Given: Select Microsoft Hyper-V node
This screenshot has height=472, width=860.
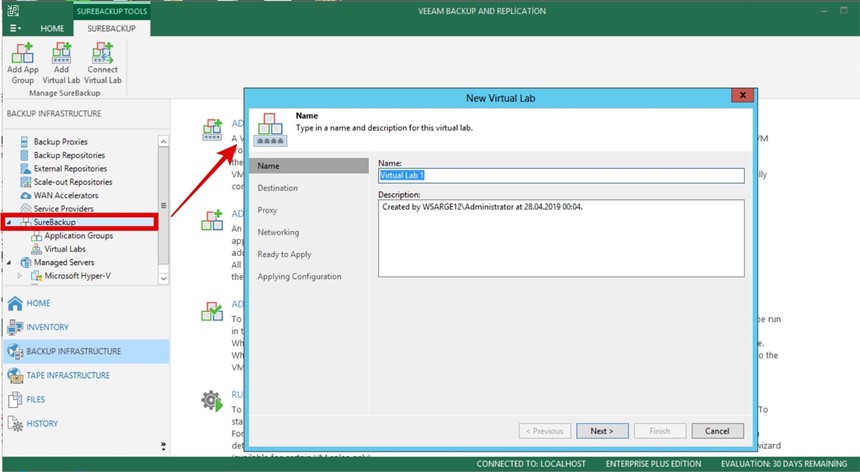Looking at the screenshot, I should pos(77,276).
